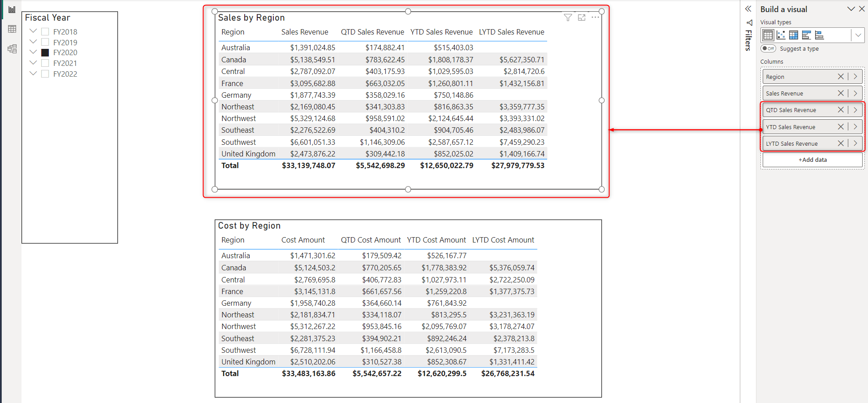Screen dimensions: 868x403
Task: Click the +Add data button
Action: coord(812,160)
